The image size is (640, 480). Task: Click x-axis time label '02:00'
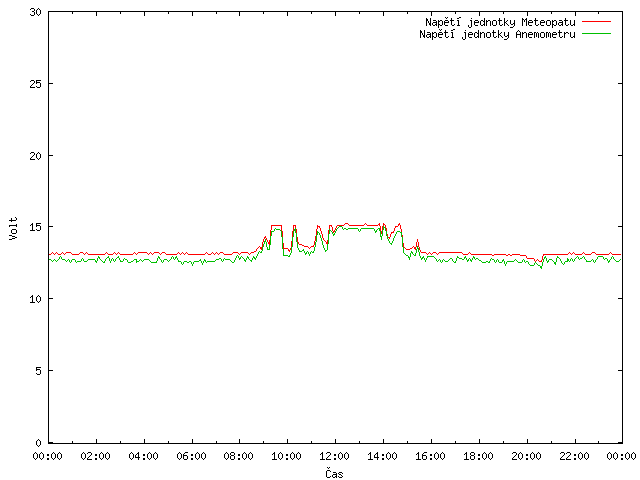click(96, 456)
